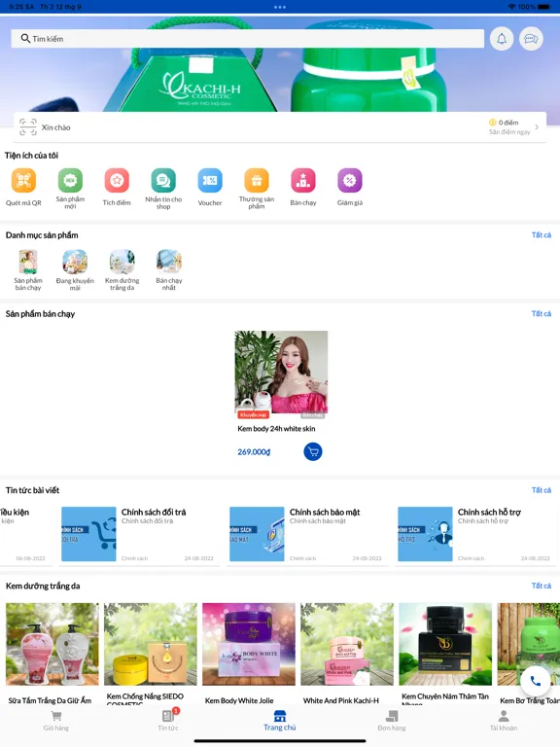Select Kem dưỡng trắng da category thumbnail
The height and width of the screenshot is (747, 560).
coord(122,261)
